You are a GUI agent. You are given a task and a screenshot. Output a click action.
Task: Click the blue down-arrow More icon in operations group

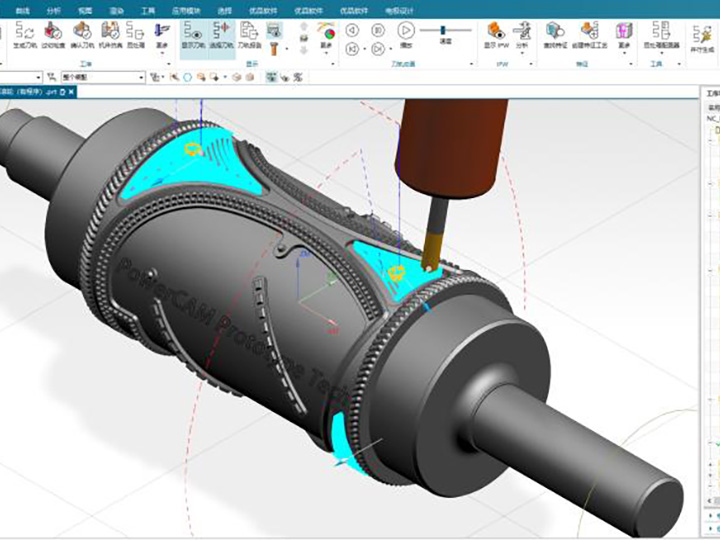pyautogui.click(x=162, y=36)
